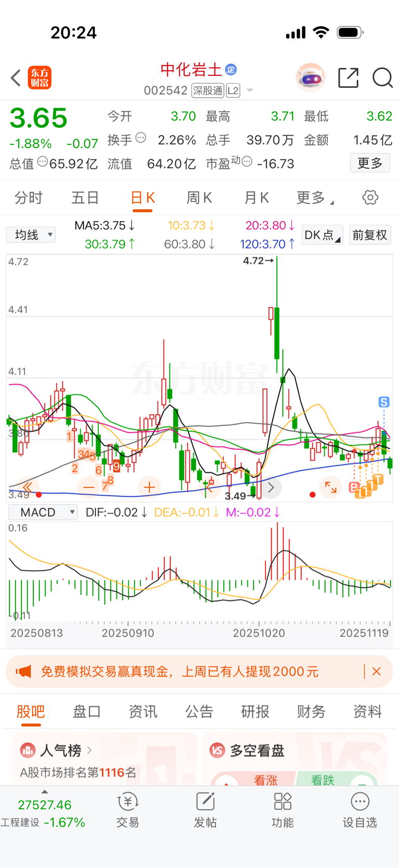This screenshot has height=868, width=399.
Task: Open 交易 trading icon in bottom bar
Action: point(127,810)
